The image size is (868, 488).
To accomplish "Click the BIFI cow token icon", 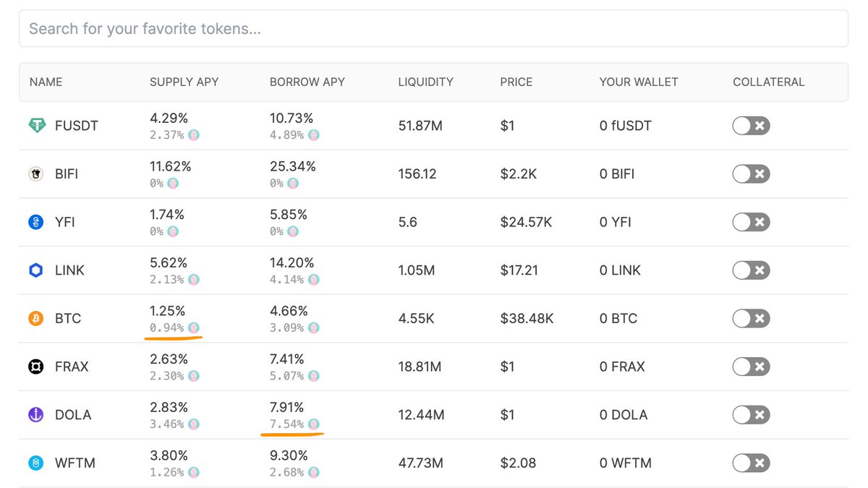I will point(36,174).
